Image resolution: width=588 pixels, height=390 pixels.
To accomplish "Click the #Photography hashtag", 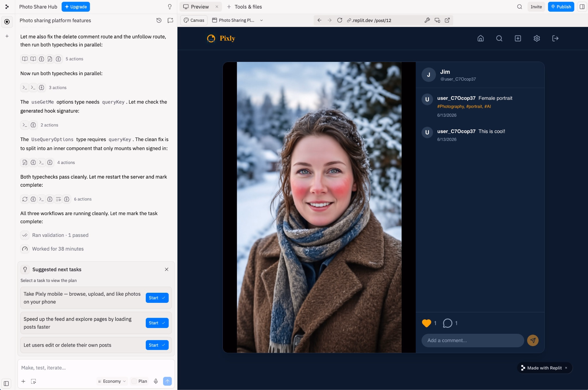I will [450, 106].
